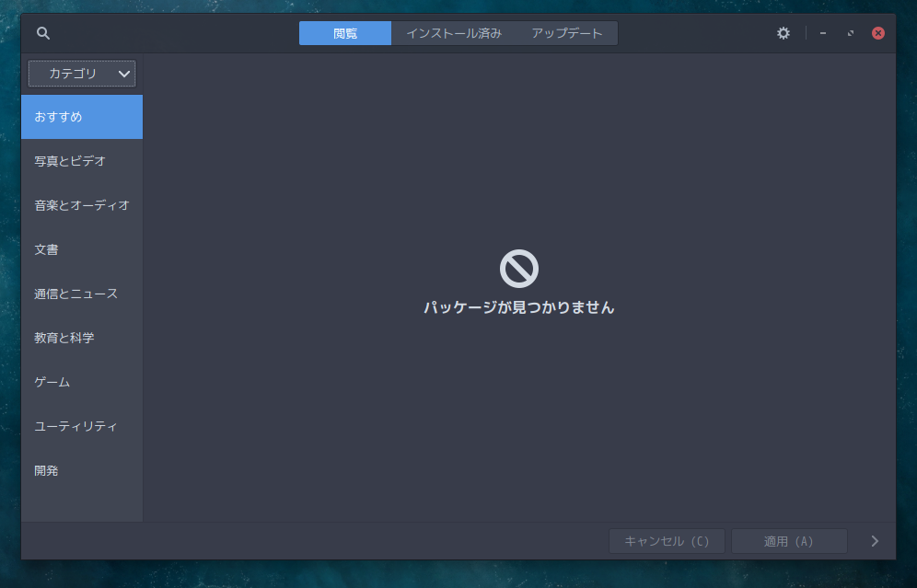The width and height of the screenshot is (917, 588).
Task: Switch to the アップデート tab
Action: [567, 33]
